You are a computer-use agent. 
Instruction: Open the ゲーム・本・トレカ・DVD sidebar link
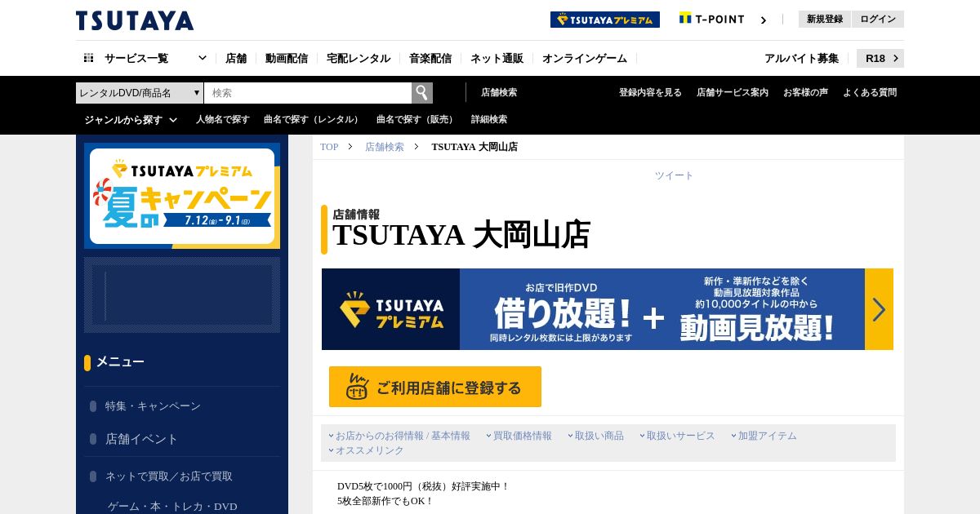(x=172, y=507)
